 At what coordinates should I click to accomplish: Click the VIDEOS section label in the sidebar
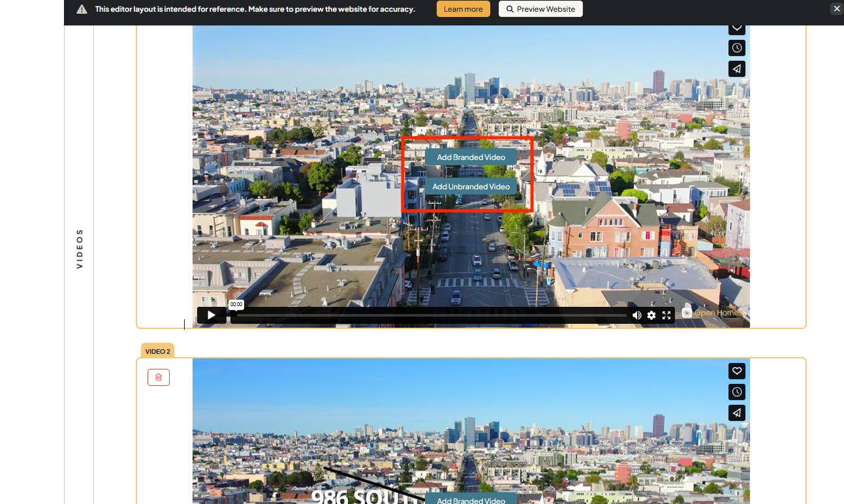[x=80, y=248]
